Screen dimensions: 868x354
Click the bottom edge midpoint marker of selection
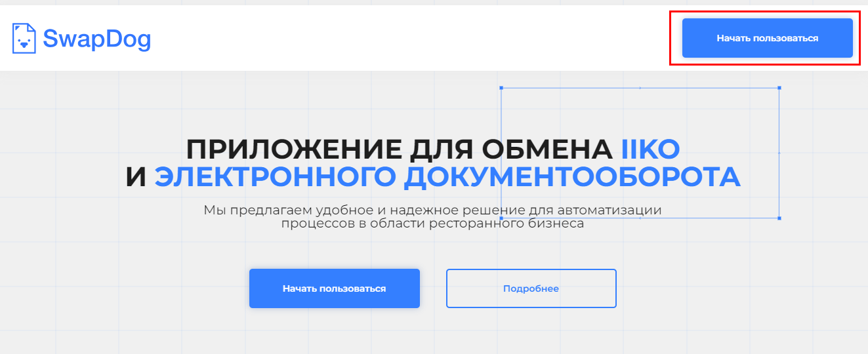pyautogui.click(x=640, y=218)
